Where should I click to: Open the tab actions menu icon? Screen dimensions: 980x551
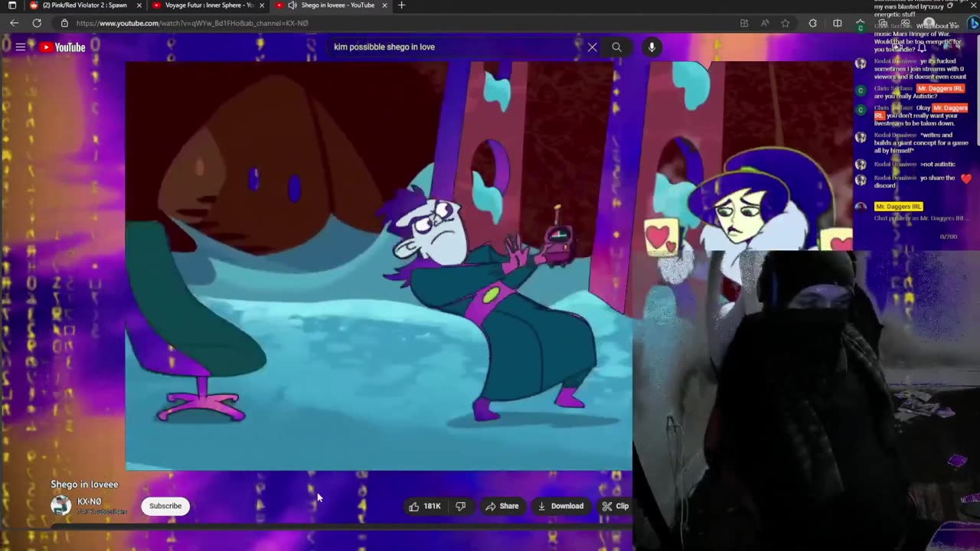tap(12, 5)
